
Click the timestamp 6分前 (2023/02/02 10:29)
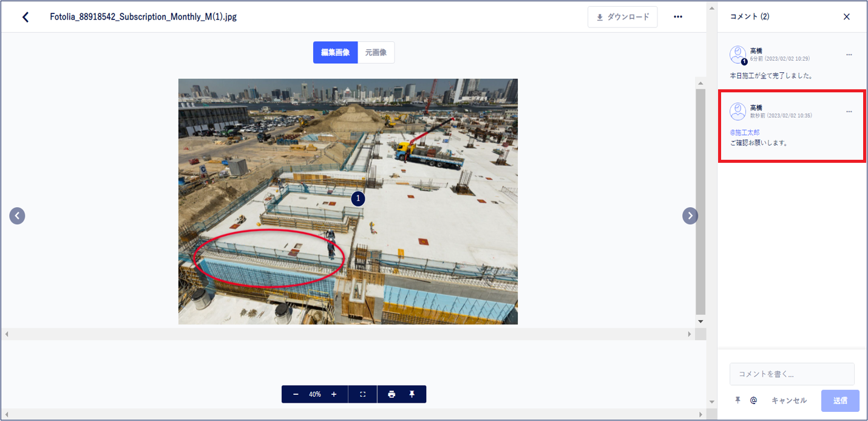point(780,59)
